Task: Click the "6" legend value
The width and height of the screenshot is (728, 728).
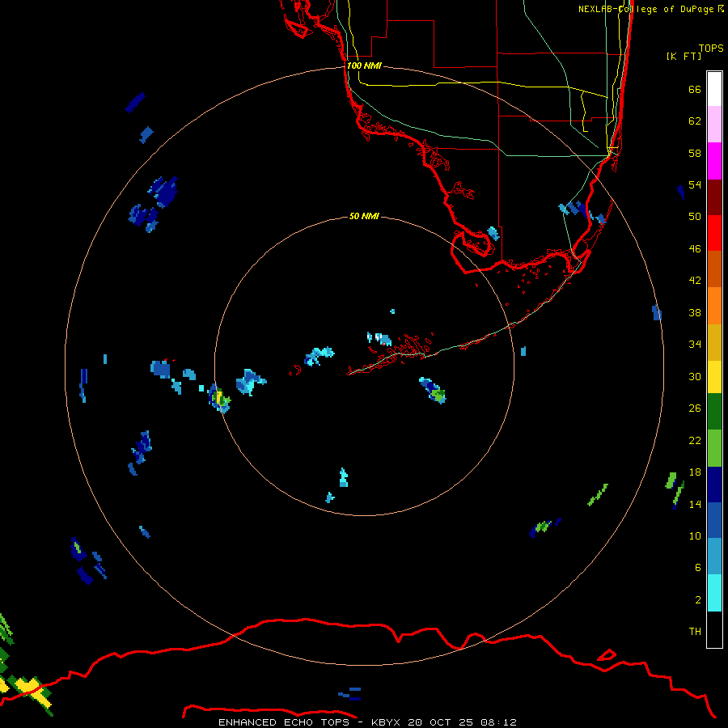Action: 697,567
